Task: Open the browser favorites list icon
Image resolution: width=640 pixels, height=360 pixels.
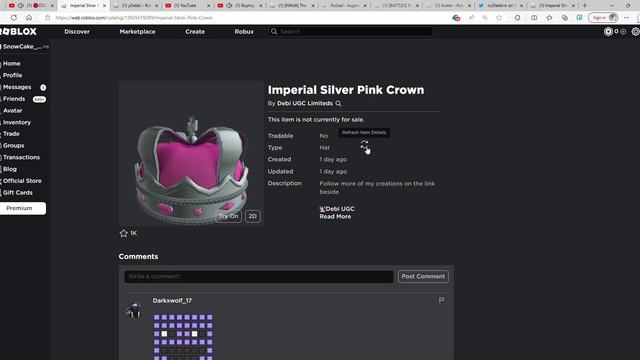Action: click(549, 18)
